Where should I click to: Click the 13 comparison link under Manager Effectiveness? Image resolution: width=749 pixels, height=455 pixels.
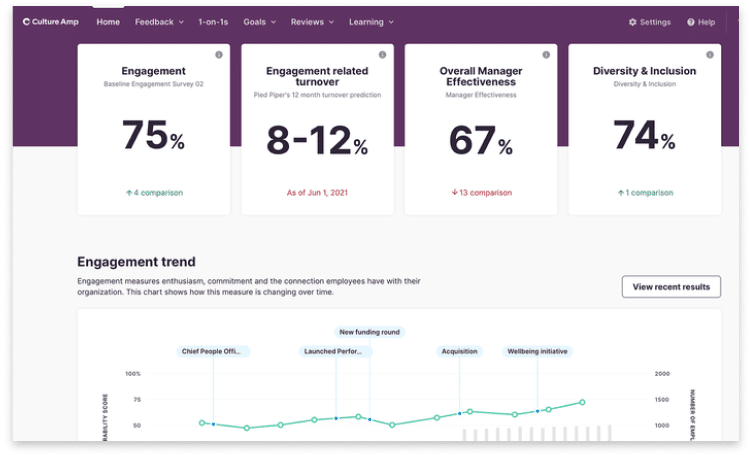click(480, 193)
